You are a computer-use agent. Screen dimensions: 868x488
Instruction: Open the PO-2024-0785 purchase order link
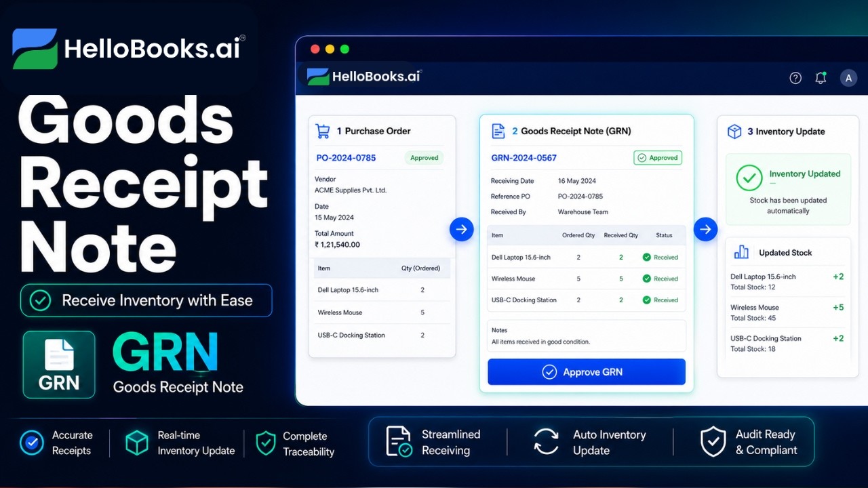click(346, 158)
